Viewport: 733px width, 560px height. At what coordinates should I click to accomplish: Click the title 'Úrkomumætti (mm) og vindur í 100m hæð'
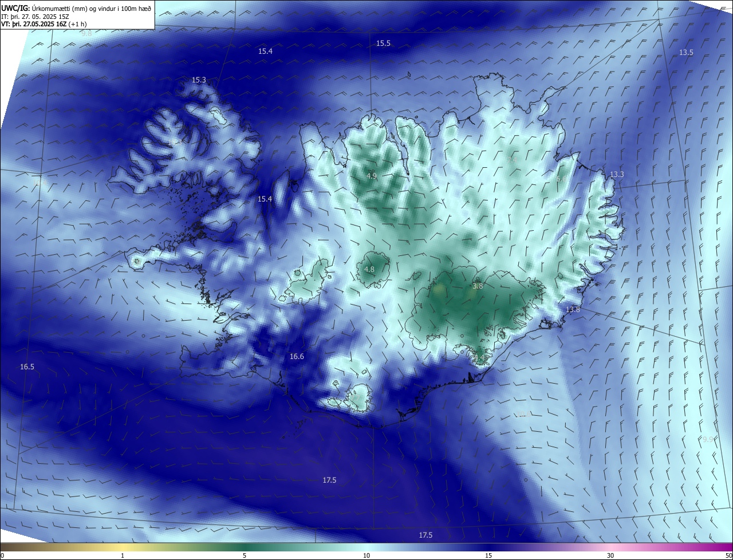coord(92,8)
